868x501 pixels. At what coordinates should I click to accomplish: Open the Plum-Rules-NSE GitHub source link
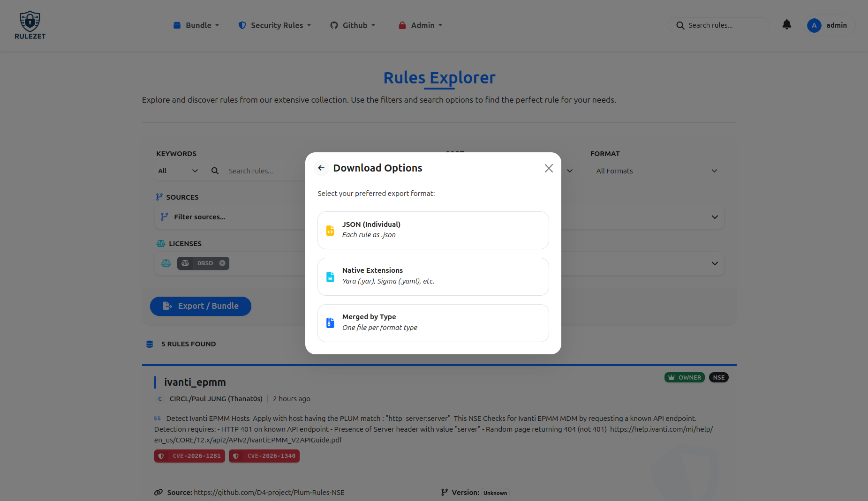[x=269, y=493]
